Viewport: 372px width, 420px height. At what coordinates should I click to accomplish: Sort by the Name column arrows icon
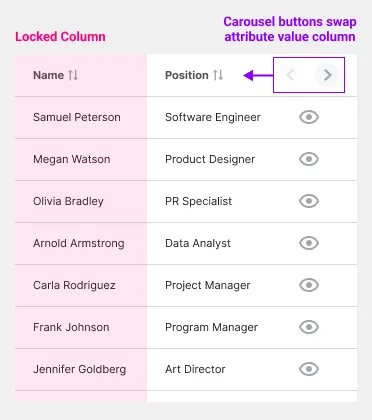tap(73, 75)
